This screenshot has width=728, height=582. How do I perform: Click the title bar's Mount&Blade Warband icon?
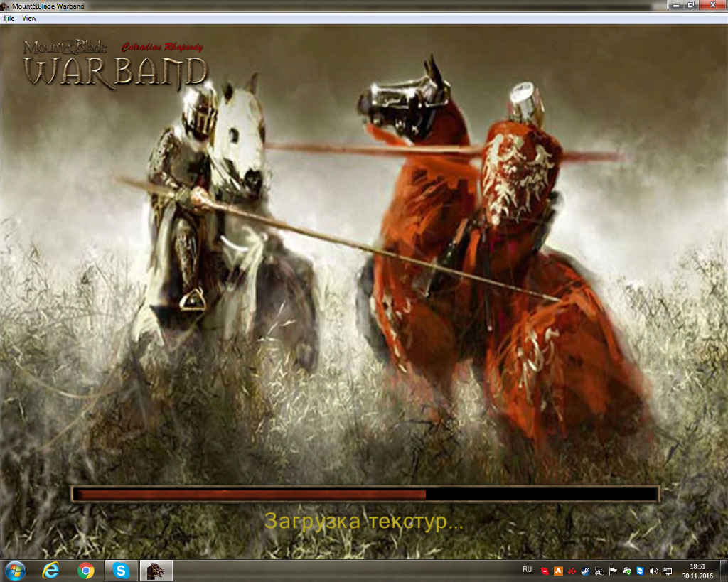coord(6,6)
